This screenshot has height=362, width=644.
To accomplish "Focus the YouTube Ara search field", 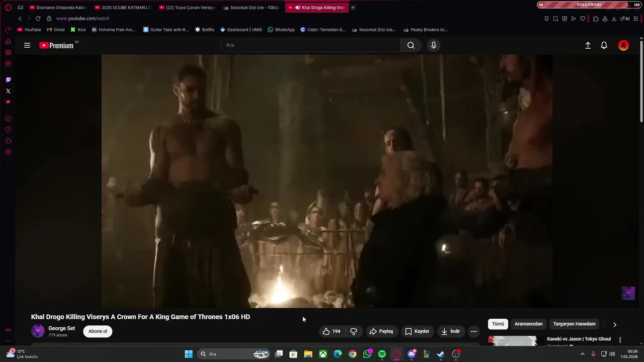I will pos(310,45).
